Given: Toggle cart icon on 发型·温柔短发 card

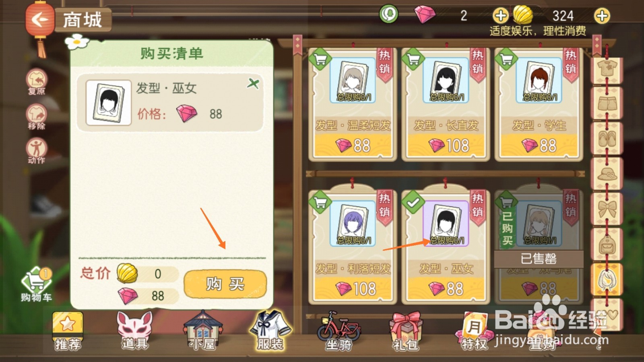Looking at the screenshot, I should [x=320, y=60].
